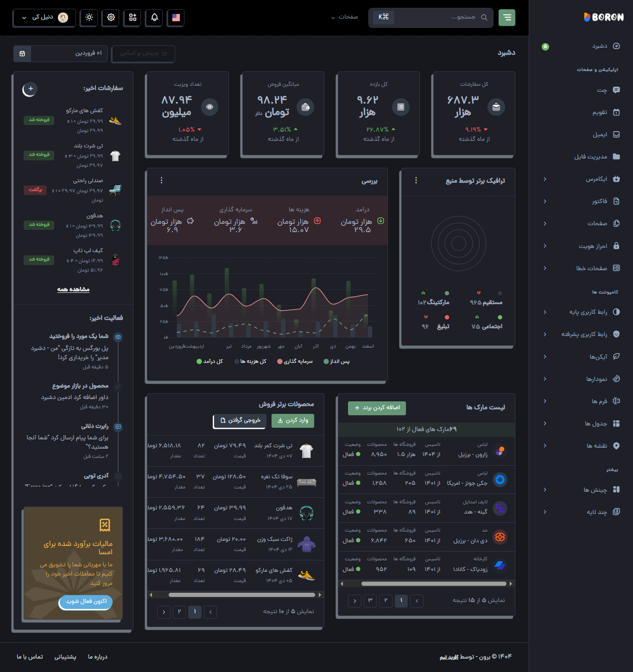Screen dimensions: 633x672
Task: Click the list icon in کل بازده card
Action: coord(401,107)
